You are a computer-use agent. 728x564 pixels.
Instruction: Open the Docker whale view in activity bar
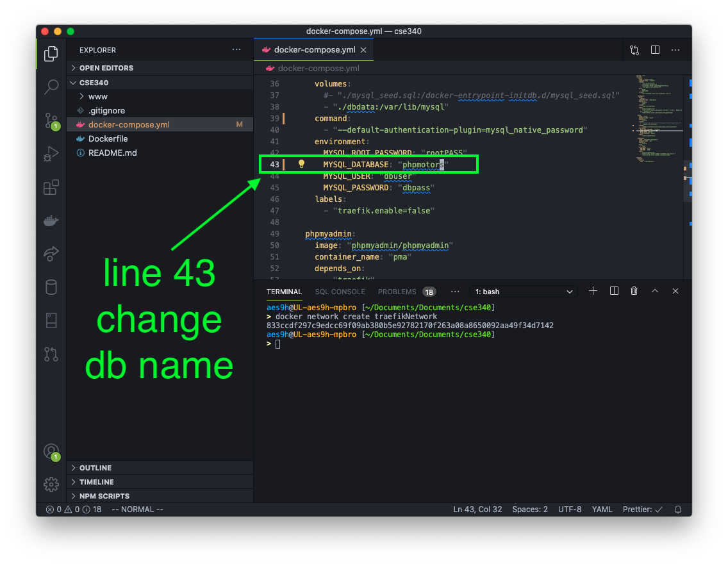[x=51, y=221]
